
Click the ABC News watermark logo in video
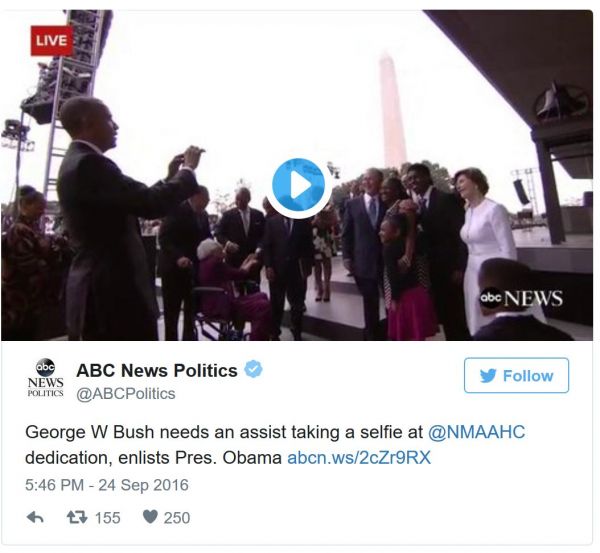[x=520, y=298]
